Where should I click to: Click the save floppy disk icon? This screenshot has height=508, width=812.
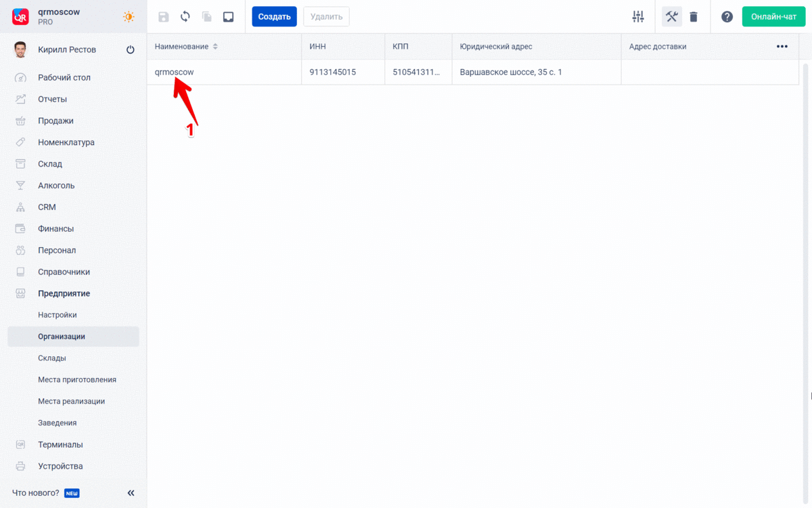click(163, 17)
